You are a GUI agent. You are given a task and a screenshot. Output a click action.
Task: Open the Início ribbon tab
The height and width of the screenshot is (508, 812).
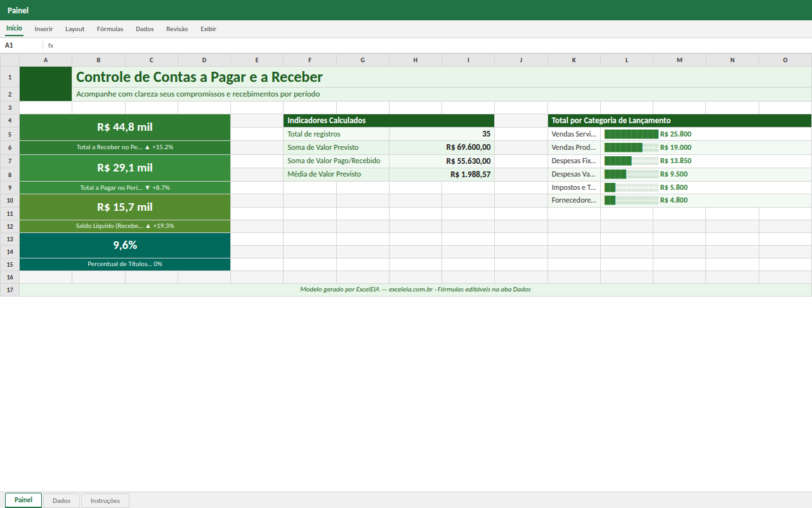tap(14, 29)
